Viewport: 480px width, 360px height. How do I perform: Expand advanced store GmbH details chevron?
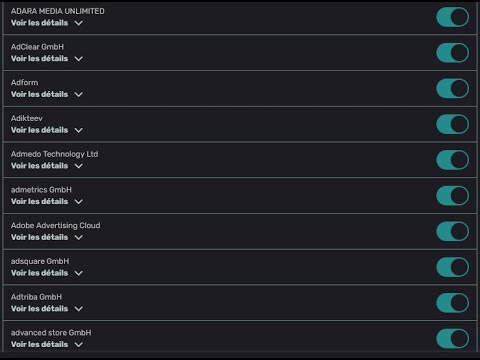pyautogui.click(x=79, y=345)
